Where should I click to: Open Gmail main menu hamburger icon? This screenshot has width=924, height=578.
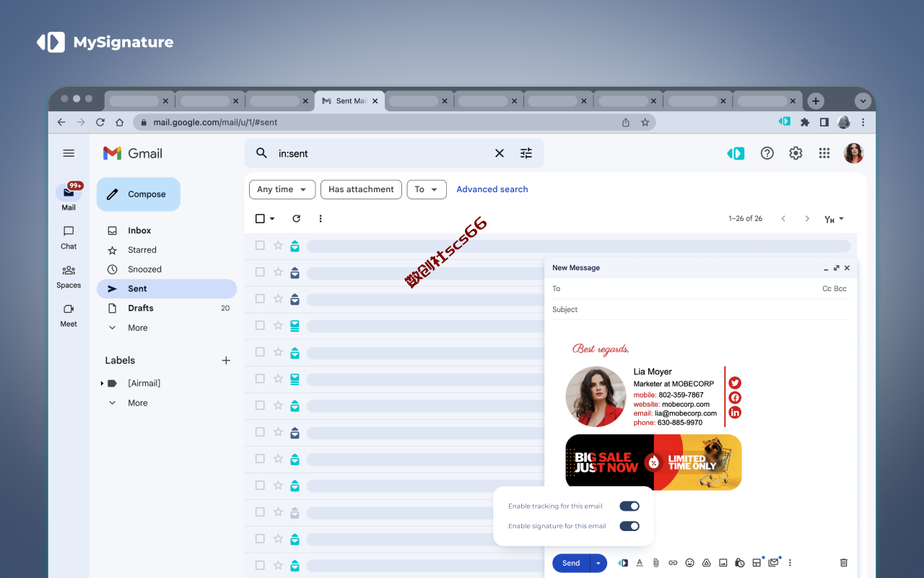[x=69, y=153]
